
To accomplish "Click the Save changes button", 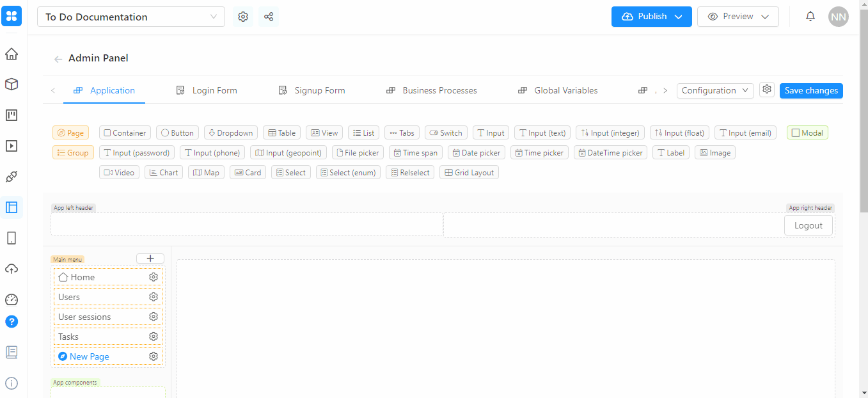I will pyautogui.click(x=810, y=91).
